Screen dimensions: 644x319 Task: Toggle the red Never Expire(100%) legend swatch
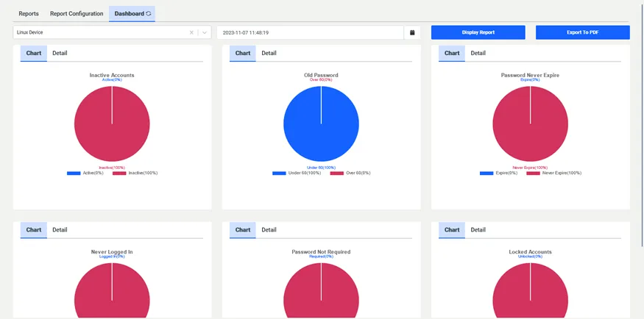pyautogui.click(x=533, y=173)
